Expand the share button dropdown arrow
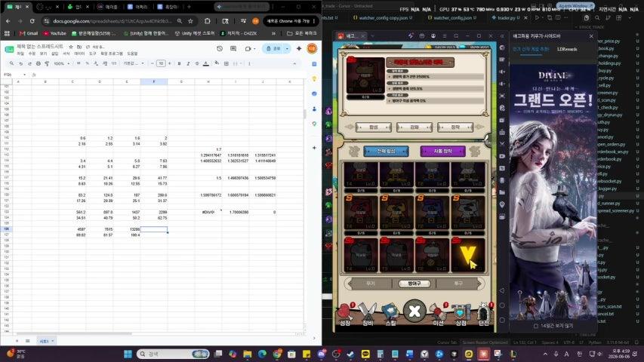The height and width of the screenshot is (362, 644). click(x=287, y=48)
